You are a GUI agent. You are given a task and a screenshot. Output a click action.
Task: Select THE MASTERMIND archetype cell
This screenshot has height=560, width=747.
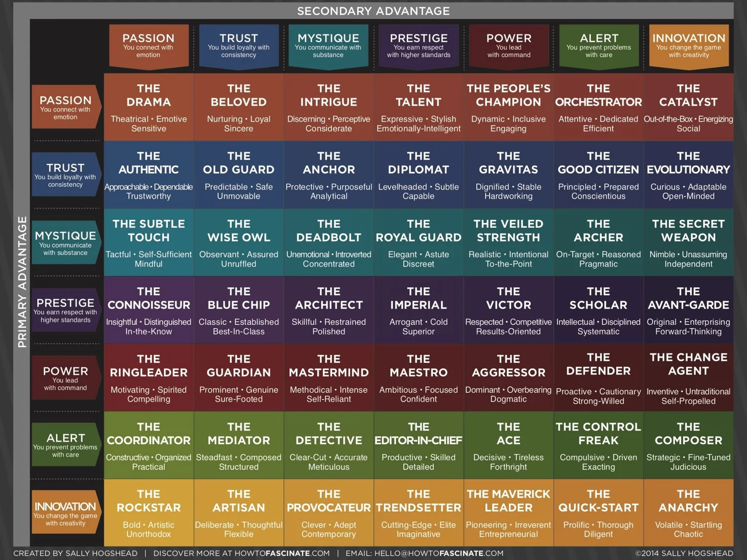(x=328, y=377)
